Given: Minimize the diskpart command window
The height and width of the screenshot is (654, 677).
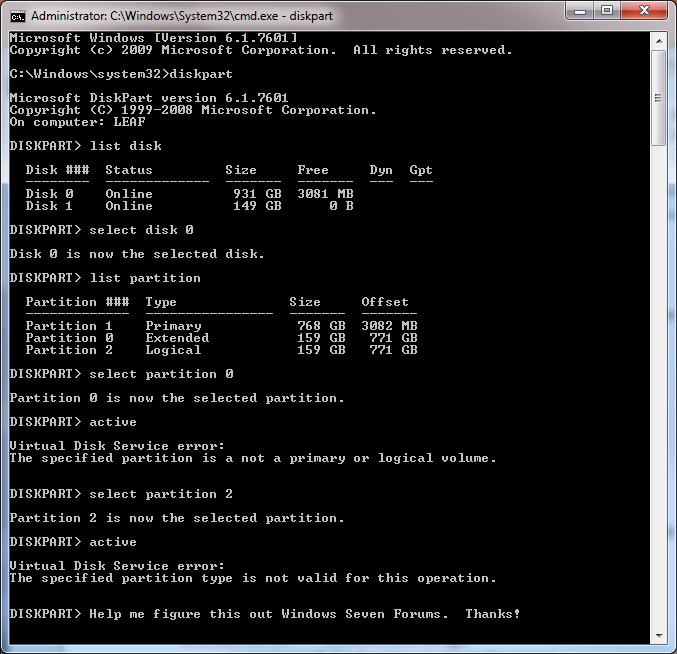Looking at the screenshot, I should tap(580, 10).
